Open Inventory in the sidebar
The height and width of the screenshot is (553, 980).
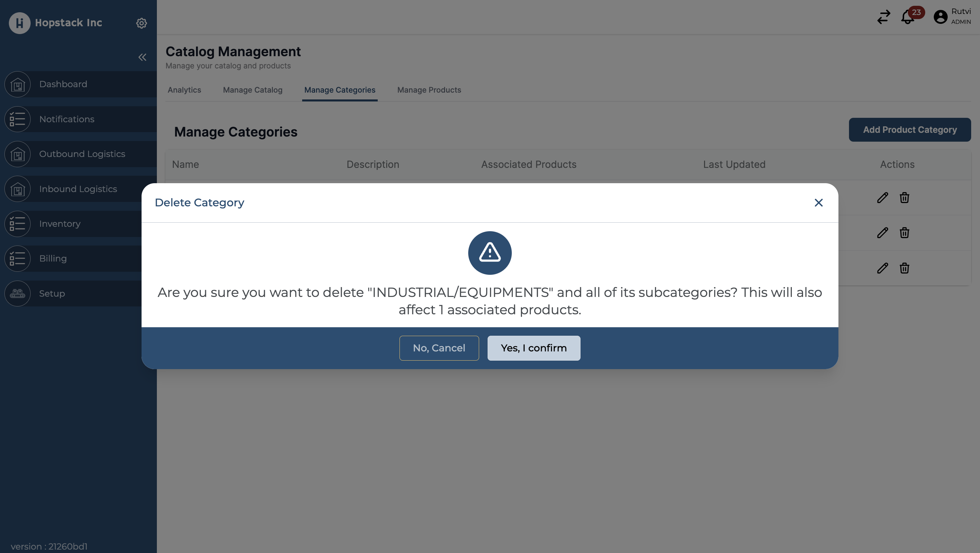[x=60, y=224]
